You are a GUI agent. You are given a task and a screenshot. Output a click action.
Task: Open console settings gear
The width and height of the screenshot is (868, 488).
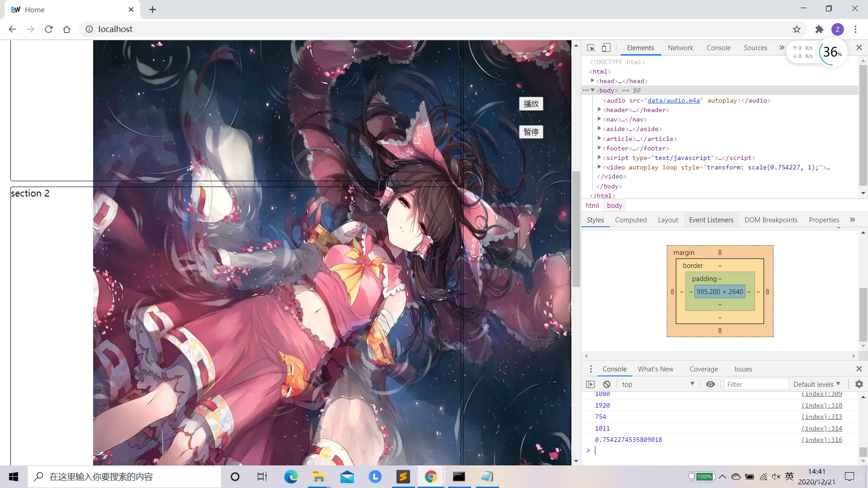click(x=859, y=384)
